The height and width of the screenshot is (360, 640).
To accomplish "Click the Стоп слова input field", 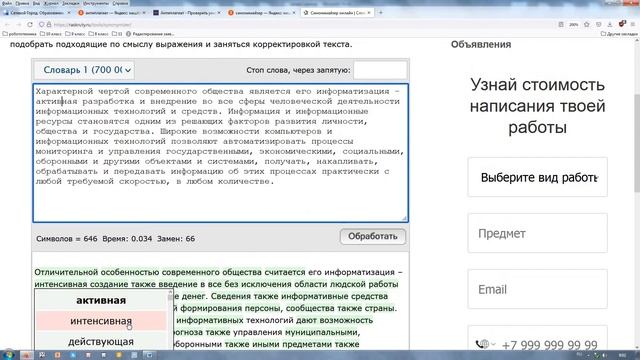I will click(x=380, y=70).
